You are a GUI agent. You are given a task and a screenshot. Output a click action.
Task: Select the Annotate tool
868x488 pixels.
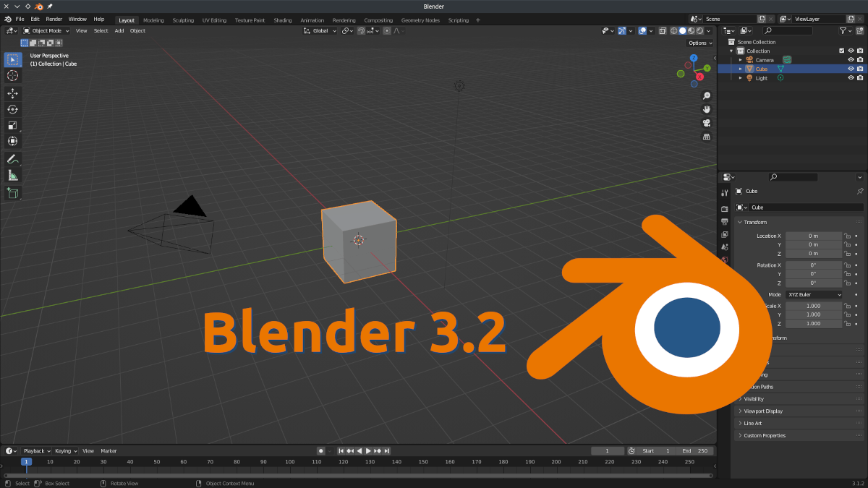(12, 159)
